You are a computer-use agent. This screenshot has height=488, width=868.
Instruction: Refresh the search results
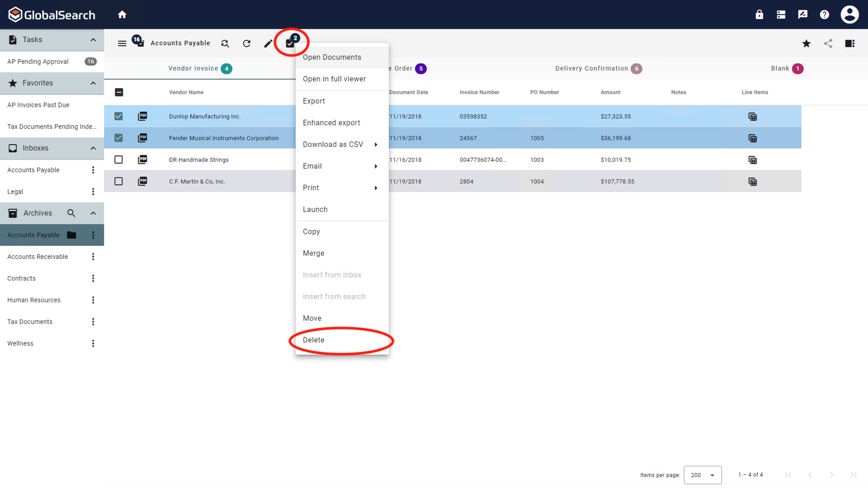(x=246, y=43)
